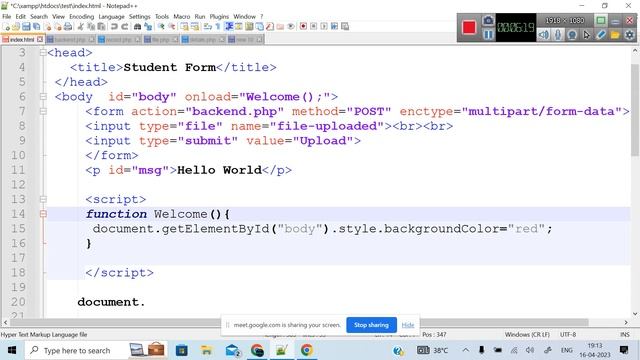Open the Macro menu

pyautogui.click(x=182, y=16)
